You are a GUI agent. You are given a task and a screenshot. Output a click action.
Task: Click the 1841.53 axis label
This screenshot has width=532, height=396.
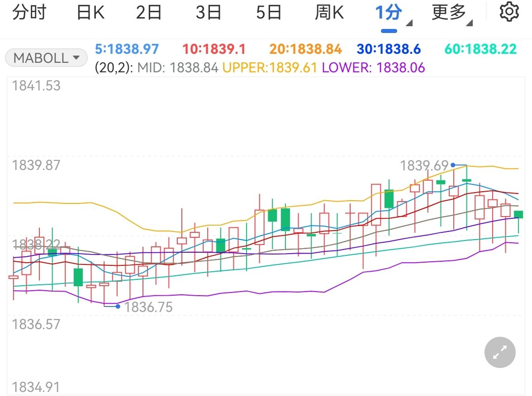pos(36,85)
